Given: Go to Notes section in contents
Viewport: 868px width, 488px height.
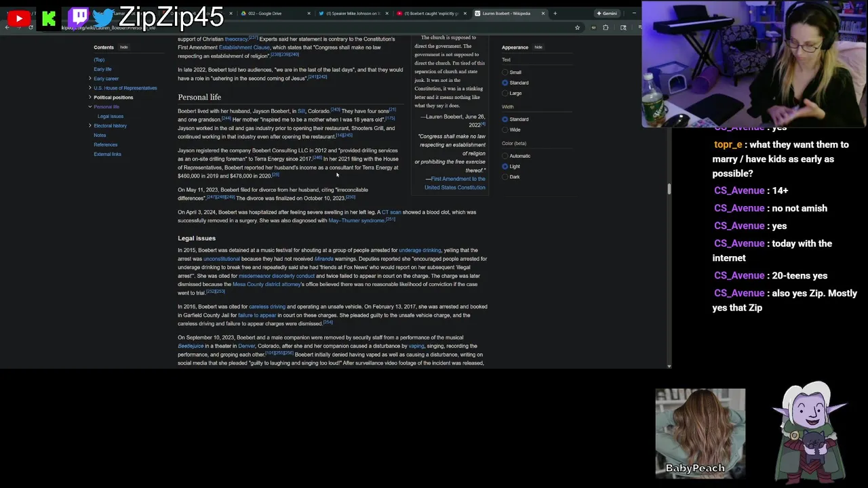Looking at the screenshot, I should pyautogui.click(x=100, y=136).
